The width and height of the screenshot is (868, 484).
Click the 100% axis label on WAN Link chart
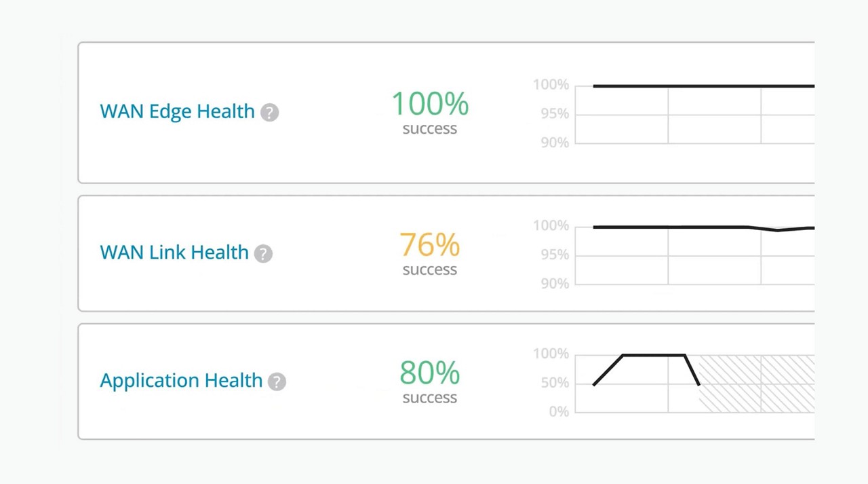coord(551,226)
